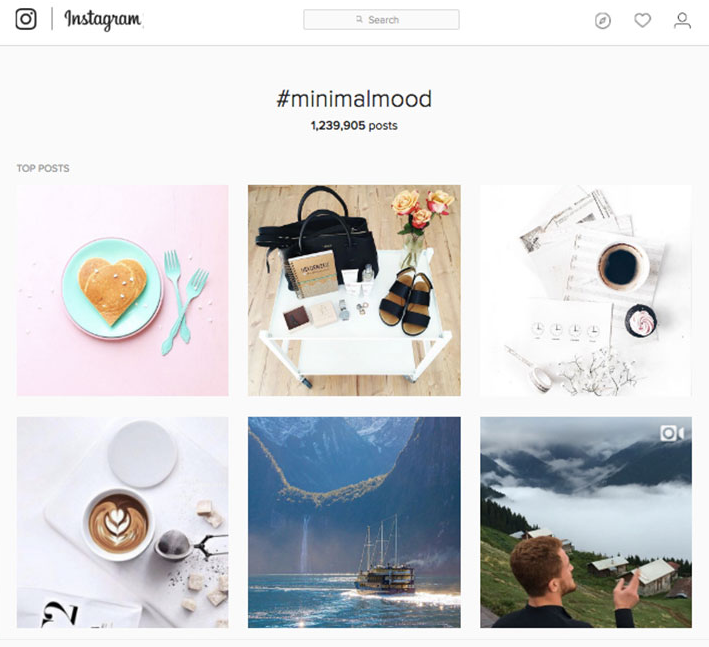
Task: Open the black coffee and papers post
Action: (x=586, y=290)
